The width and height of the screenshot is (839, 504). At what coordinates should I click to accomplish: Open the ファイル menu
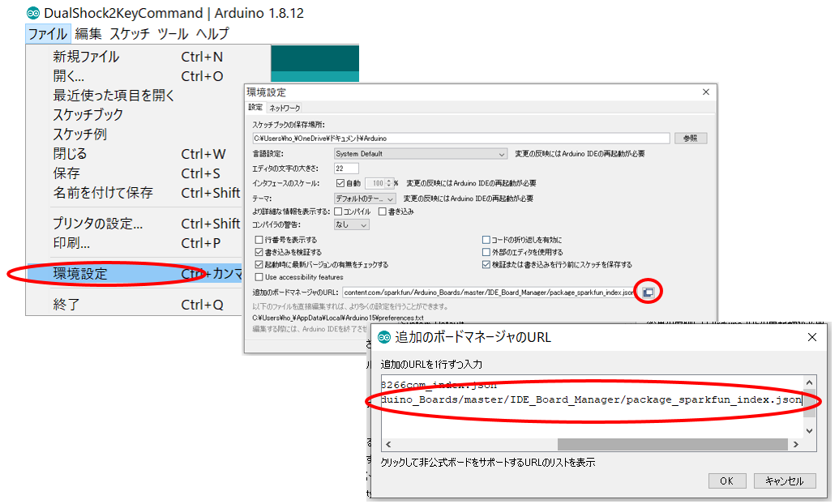pyautogui.click(x=48, y=34)
